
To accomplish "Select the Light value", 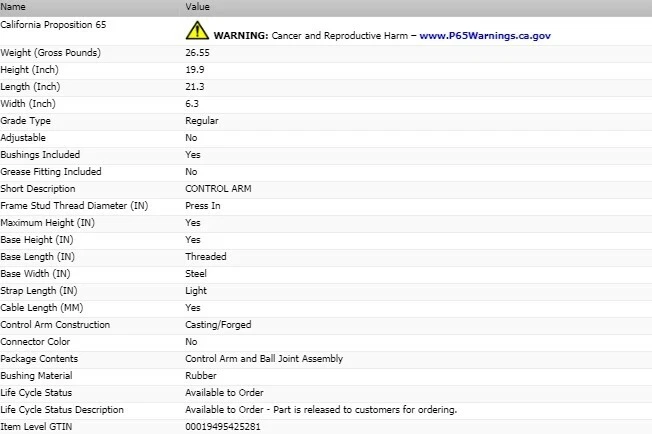I will point(196,291).
